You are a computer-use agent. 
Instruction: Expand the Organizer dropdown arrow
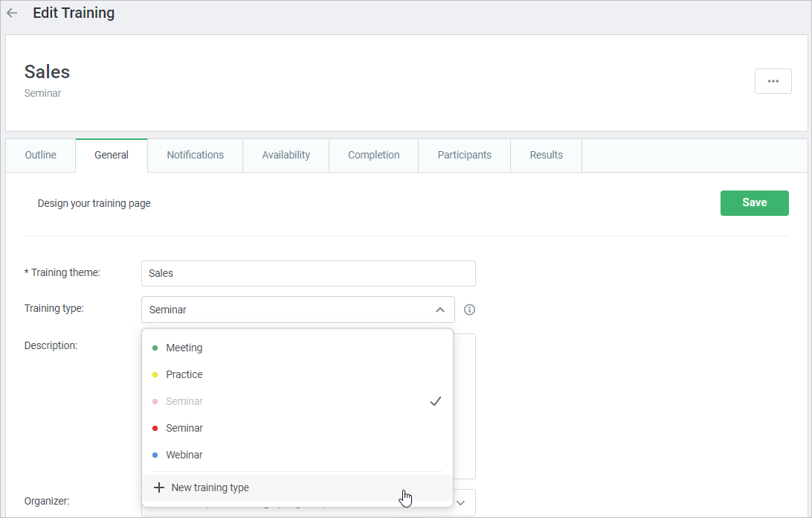[x=461, y=503]
